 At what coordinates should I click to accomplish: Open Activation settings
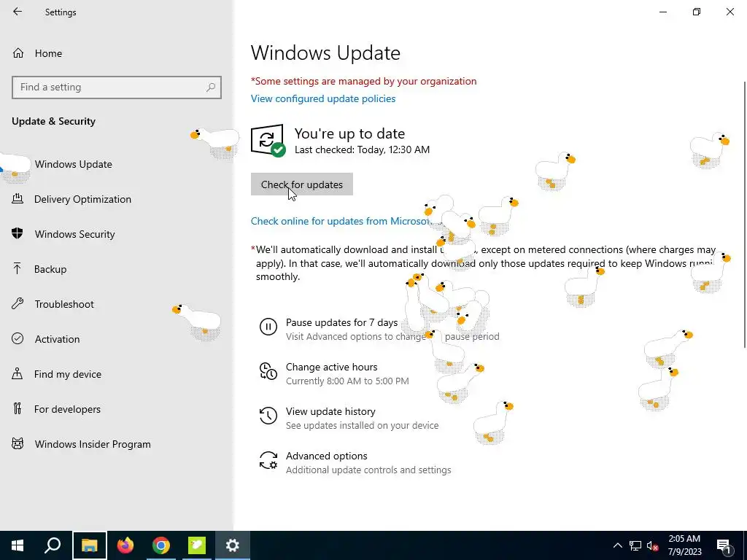pos(57,339)
